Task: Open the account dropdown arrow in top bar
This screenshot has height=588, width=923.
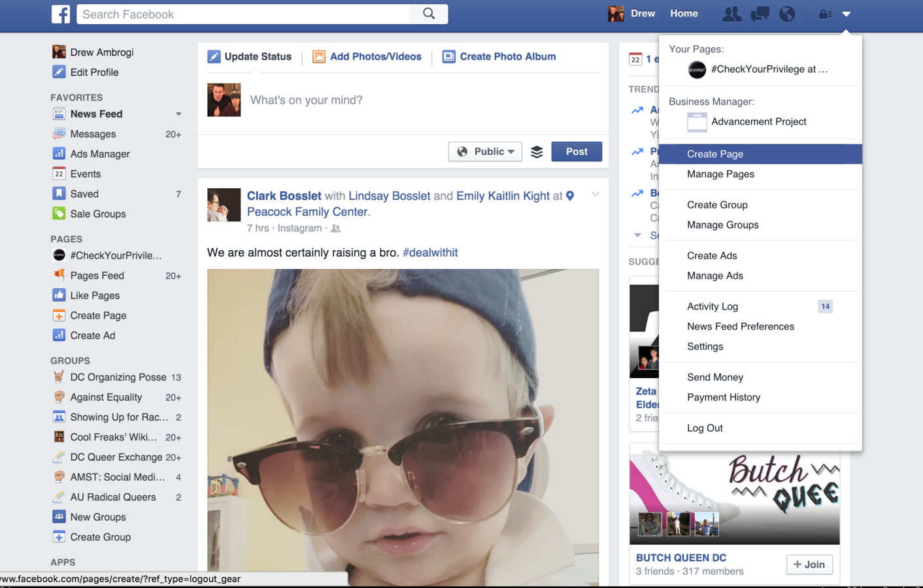Action: 847,14
